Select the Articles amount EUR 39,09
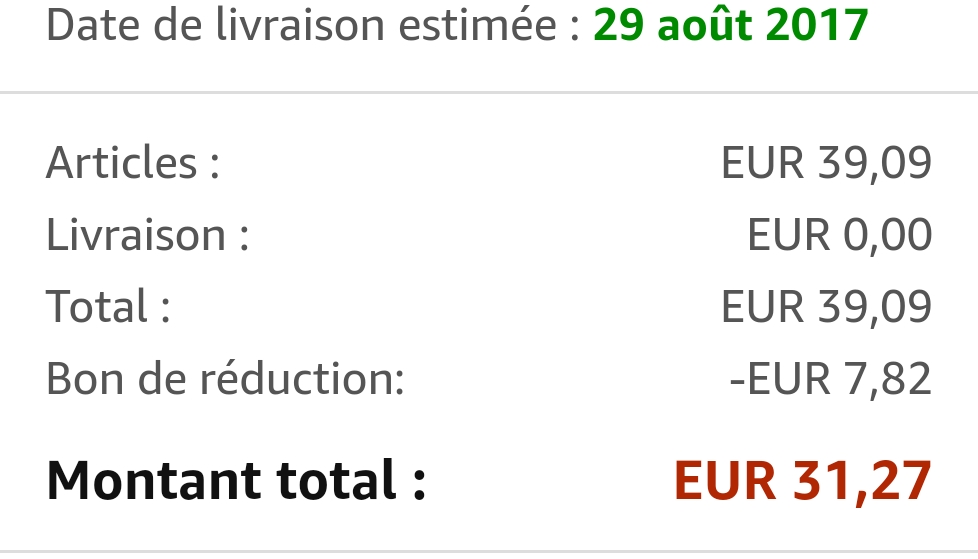The height and width of the screenshot is (559, 978). tap(826, 163)
